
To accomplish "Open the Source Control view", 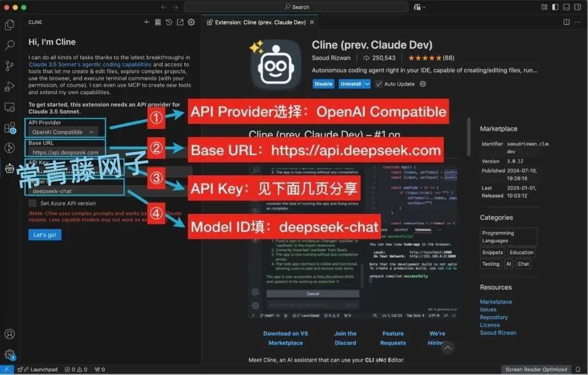I will pyautogui.click(x=10, y=66).
